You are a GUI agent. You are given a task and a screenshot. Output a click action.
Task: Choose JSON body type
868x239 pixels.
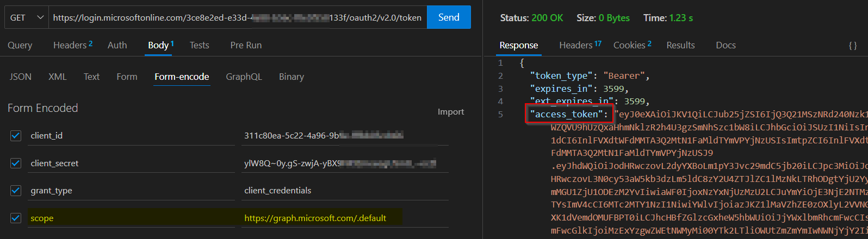pos(21,77)
